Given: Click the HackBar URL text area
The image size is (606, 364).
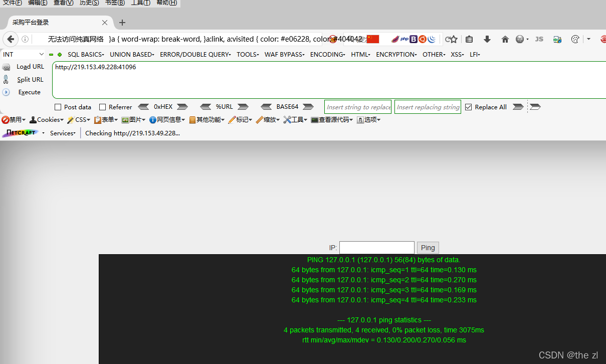Looking at the screenshot, I should 329,80.
